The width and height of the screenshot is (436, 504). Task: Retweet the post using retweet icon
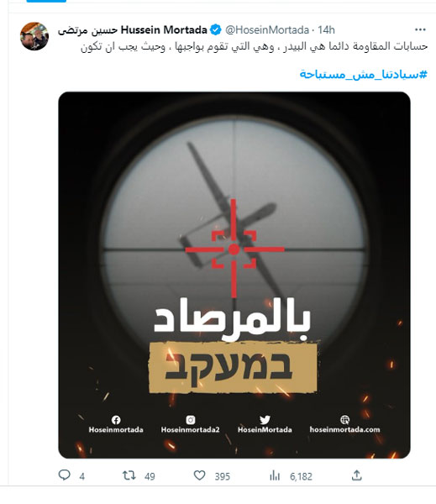coord(129,475)
